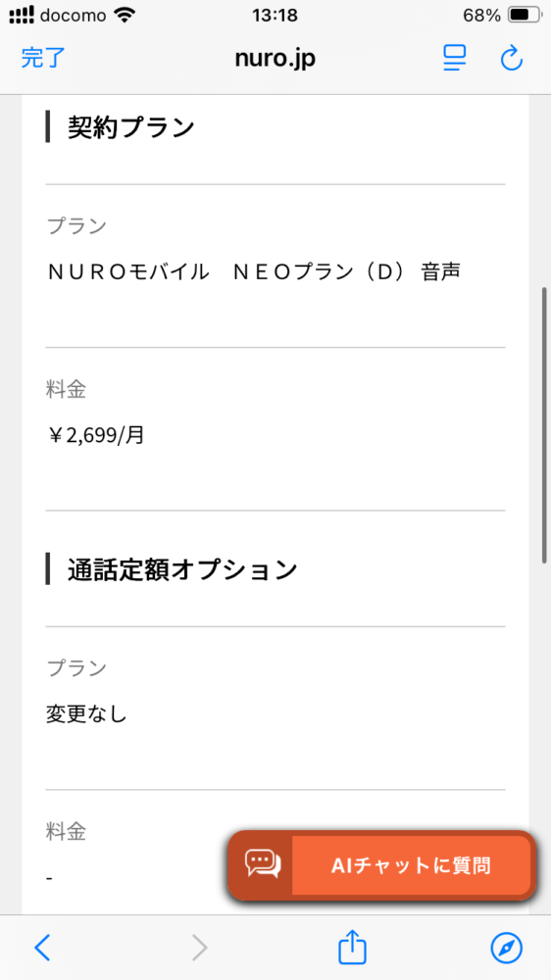The height and width of the screenshot is (980, 551).
Task: Tap the chat bubble icon
Action: [x=263, y=864]
